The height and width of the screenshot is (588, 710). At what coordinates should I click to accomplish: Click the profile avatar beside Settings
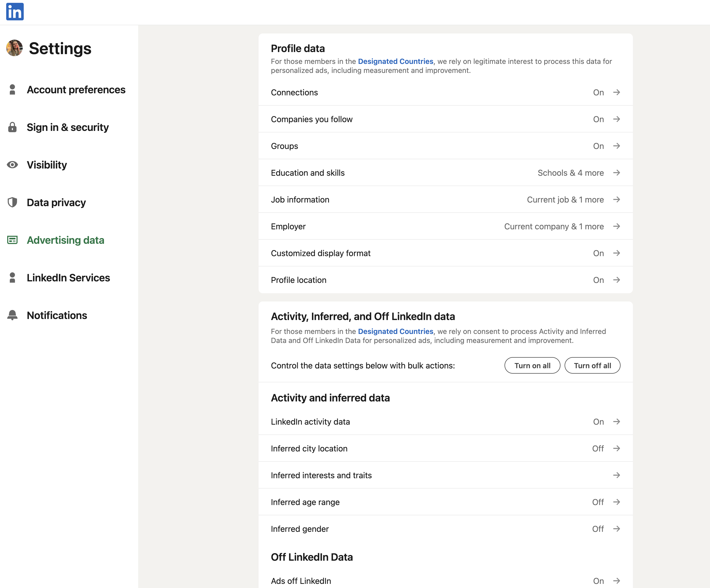[14, 48]
